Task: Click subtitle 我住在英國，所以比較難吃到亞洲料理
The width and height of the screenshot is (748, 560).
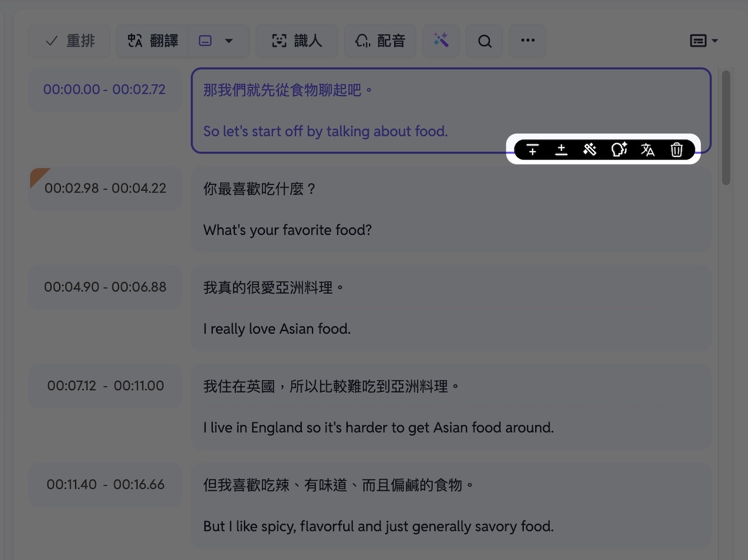Action: pos(331,386)
